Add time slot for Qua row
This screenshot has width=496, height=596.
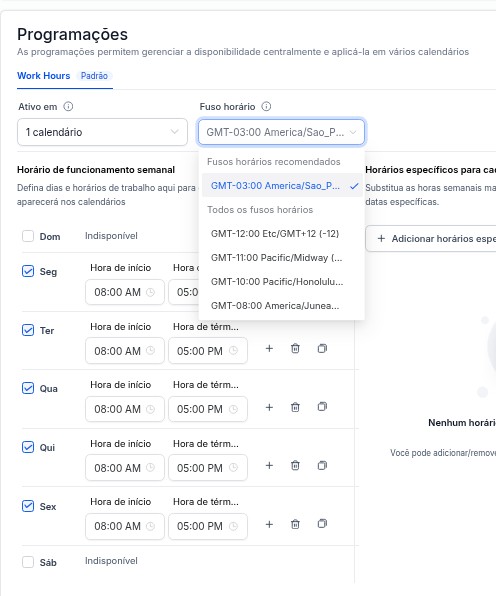click(x=269, y=407)
